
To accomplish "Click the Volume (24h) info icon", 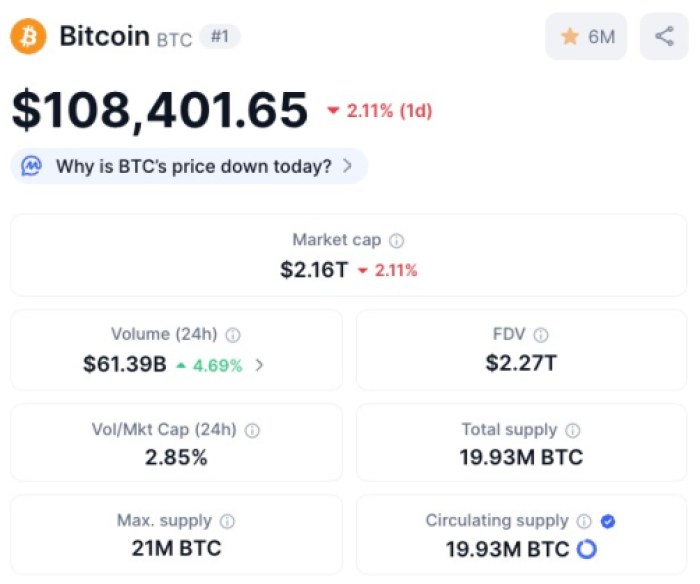I will click(x=233, y=336).
